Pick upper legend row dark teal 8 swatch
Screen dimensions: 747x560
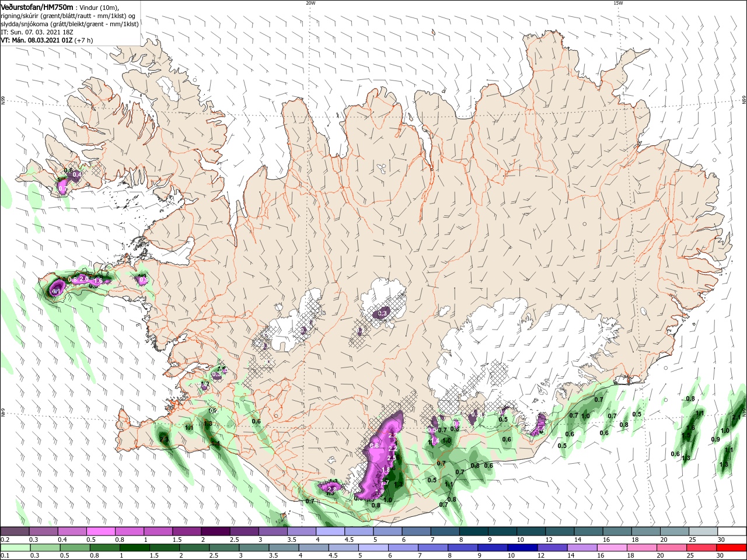pos(474,531)
